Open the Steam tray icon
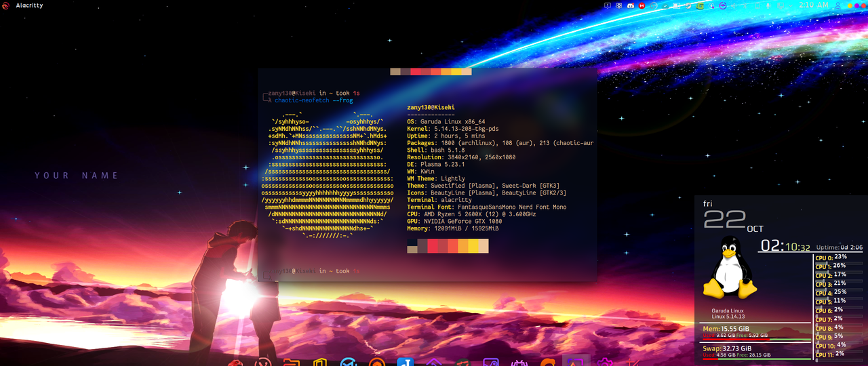868x366 pixels. pyautogui.click(x=688, y=5)
